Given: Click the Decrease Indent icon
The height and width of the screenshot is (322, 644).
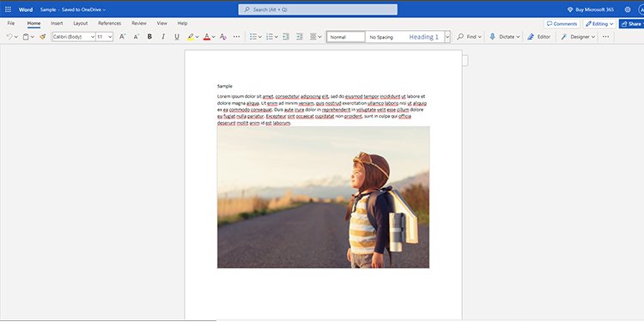Looking at the screenshot, I should point(286,37).
